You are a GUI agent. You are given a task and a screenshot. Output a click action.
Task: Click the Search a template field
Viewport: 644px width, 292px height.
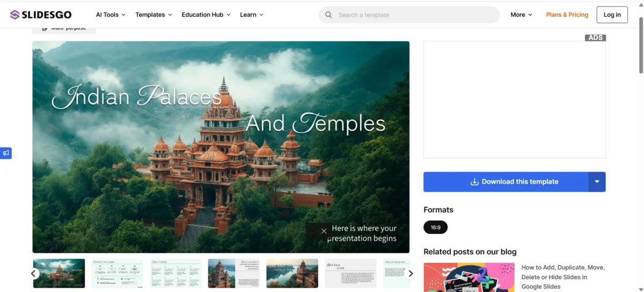point(413,15)
